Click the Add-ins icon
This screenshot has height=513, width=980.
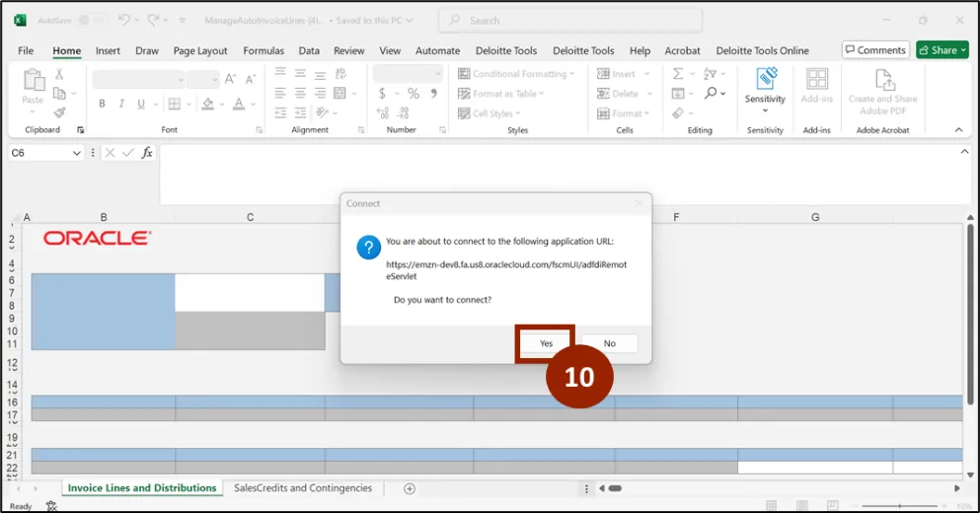click(x=816, y=80)
